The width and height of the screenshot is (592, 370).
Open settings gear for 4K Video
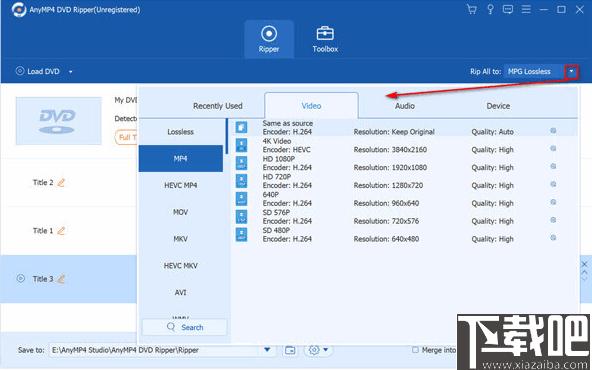553,148
